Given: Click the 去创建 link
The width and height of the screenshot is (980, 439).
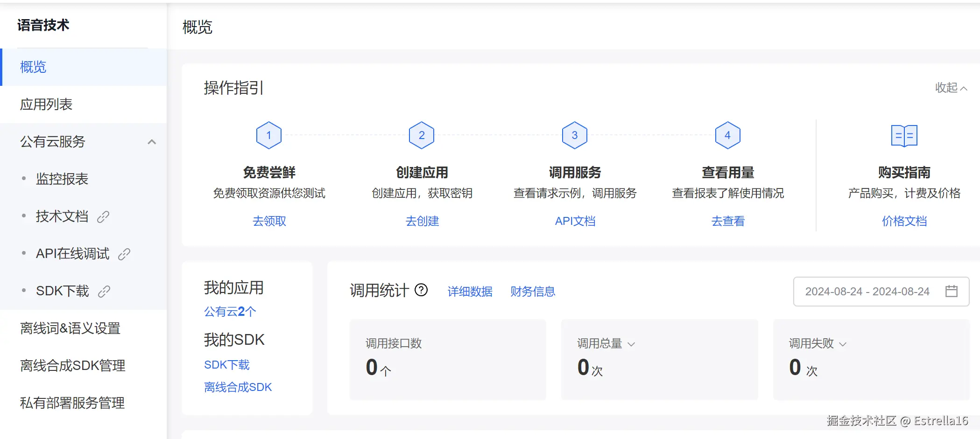Looking at the screenshot, I should [422, 221].
